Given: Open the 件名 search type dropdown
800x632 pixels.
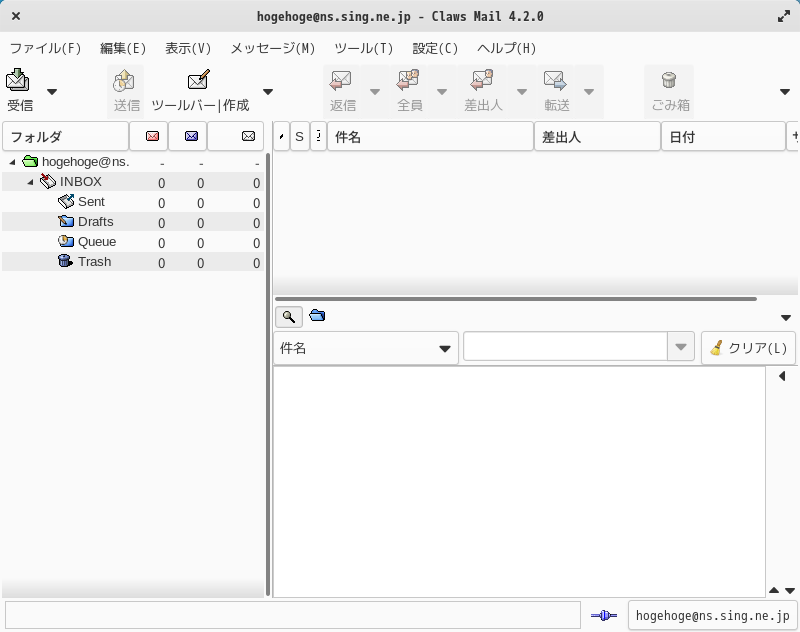Looking at the screenshot, I should (x=366, y=348).
